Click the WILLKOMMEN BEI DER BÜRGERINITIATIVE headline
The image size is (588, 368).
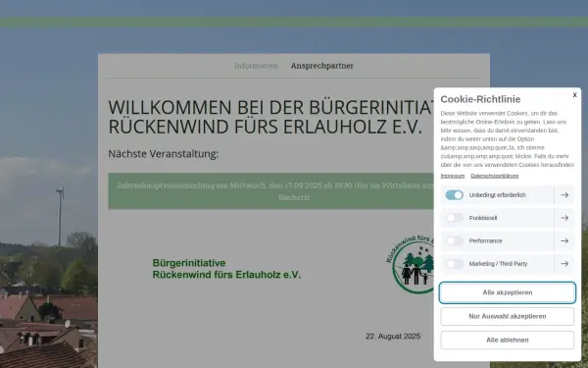[x=271, y=117]
